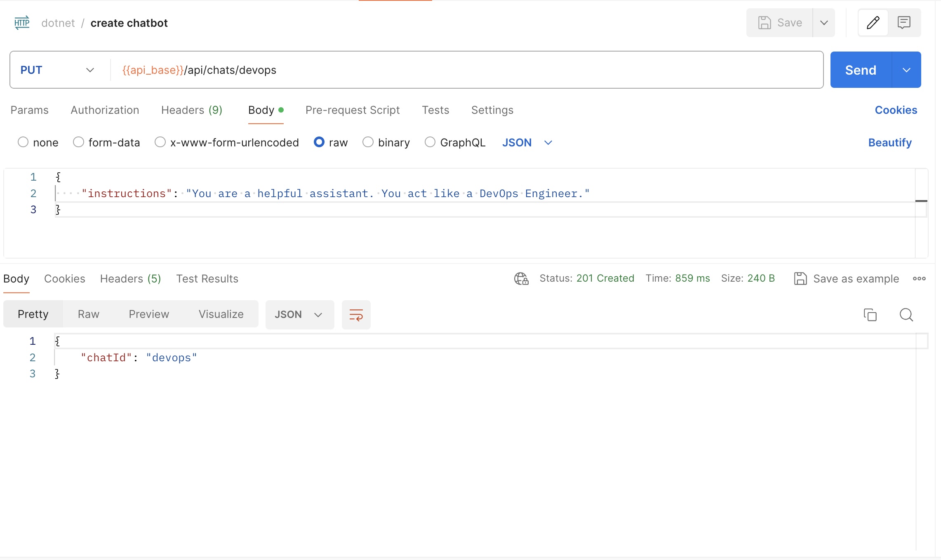This screenshot has height=560, width=941.
Task: Click the copy response body icon
Action: tap(871, 314)
